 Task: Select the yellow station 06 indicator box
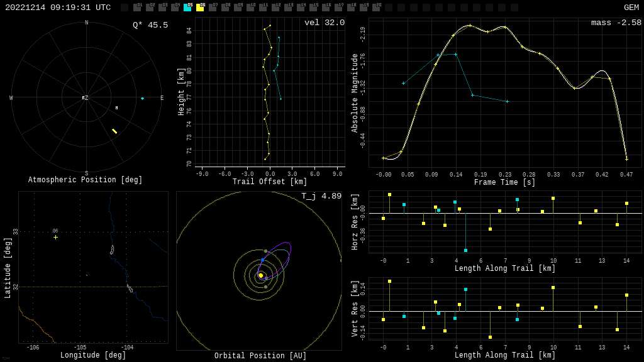200,8
